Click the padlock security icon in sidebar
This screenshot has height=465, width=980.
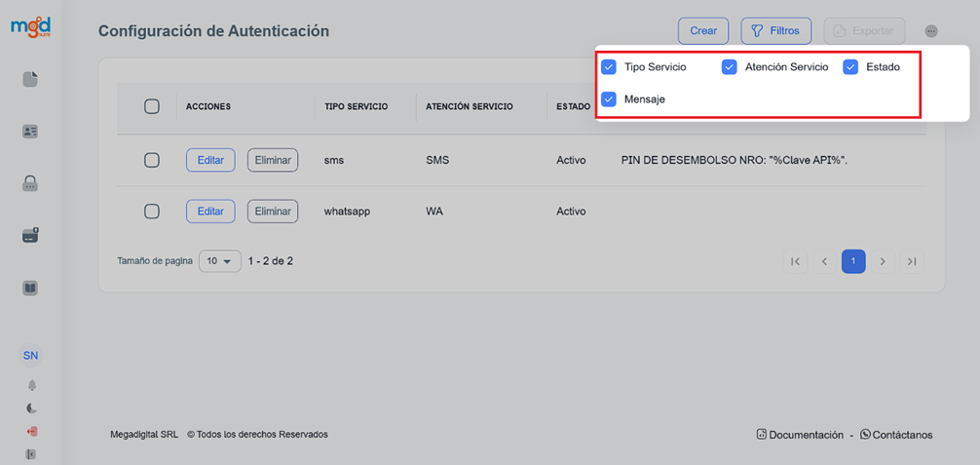(x=30, y=183)
